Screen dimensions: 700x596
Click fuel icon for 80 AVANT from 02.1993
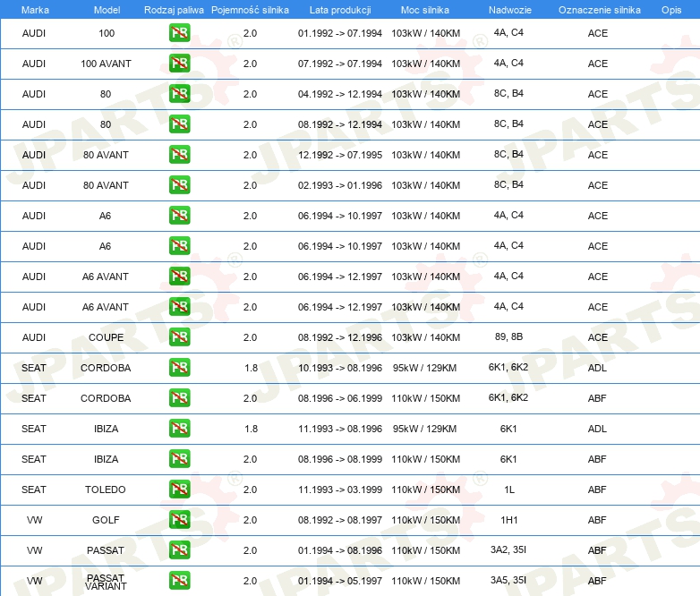[179, 185]
